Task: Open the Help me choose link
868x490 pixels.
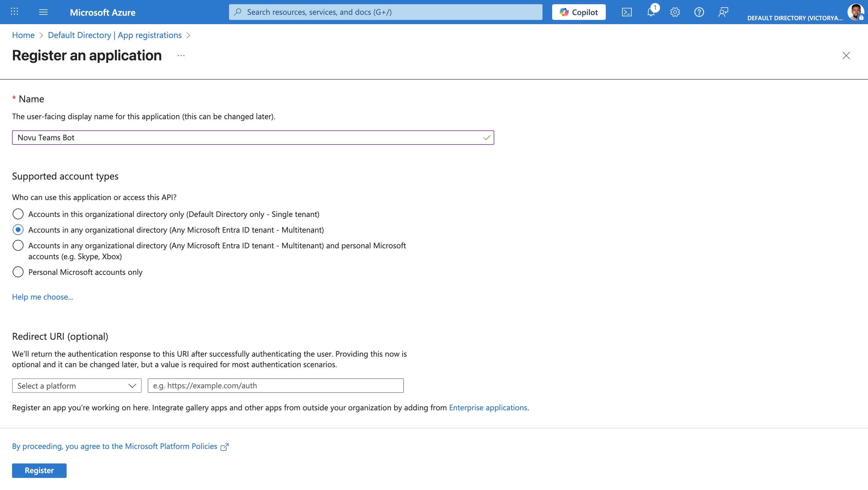Action: 42,297
